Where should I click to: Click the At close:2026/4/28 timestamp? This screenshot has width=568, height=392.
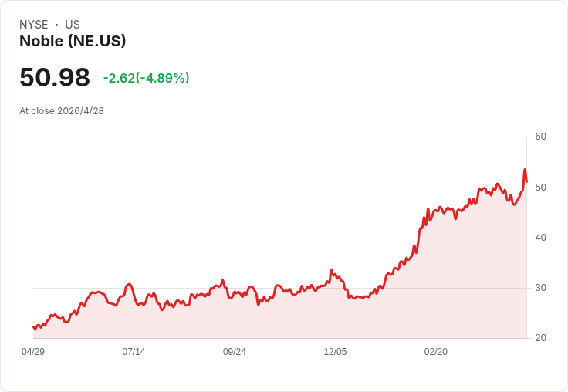pos(62,111)
